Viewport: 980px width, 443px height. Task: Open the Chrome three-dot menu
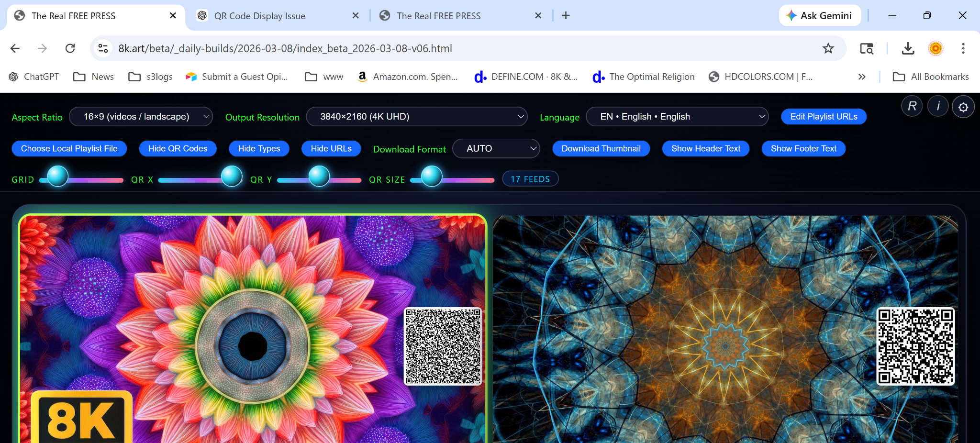963,48
